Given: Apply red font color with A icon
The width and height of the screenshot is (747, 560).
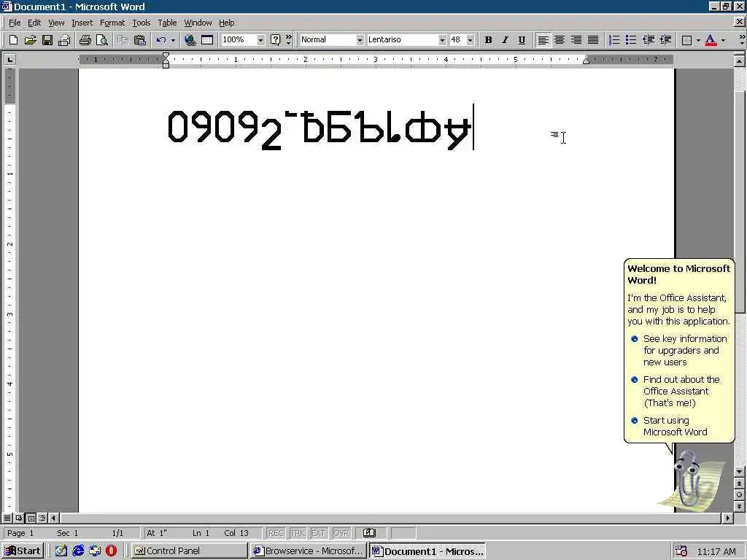Looking at the screenshot, I should [711, 40].
